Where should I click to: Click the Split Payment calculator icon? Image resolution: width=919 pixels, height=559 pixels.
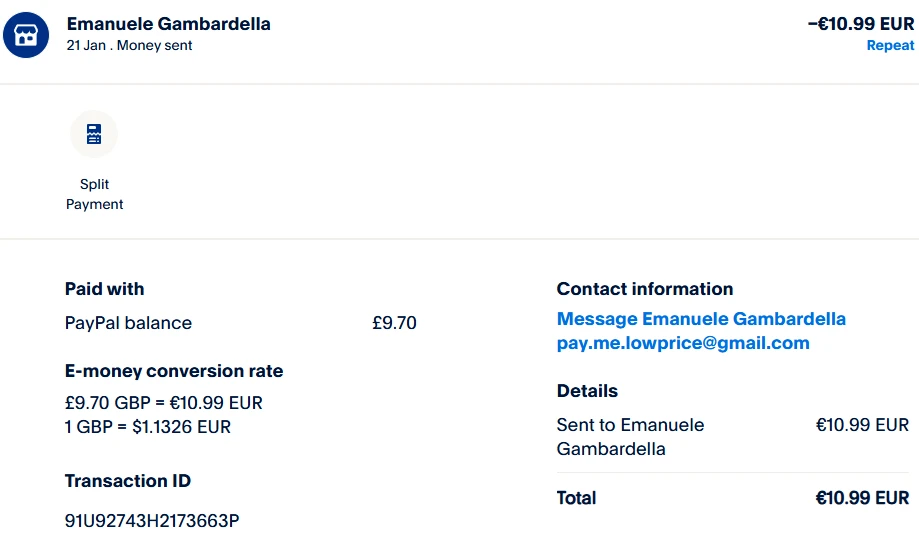coord(94,134)
